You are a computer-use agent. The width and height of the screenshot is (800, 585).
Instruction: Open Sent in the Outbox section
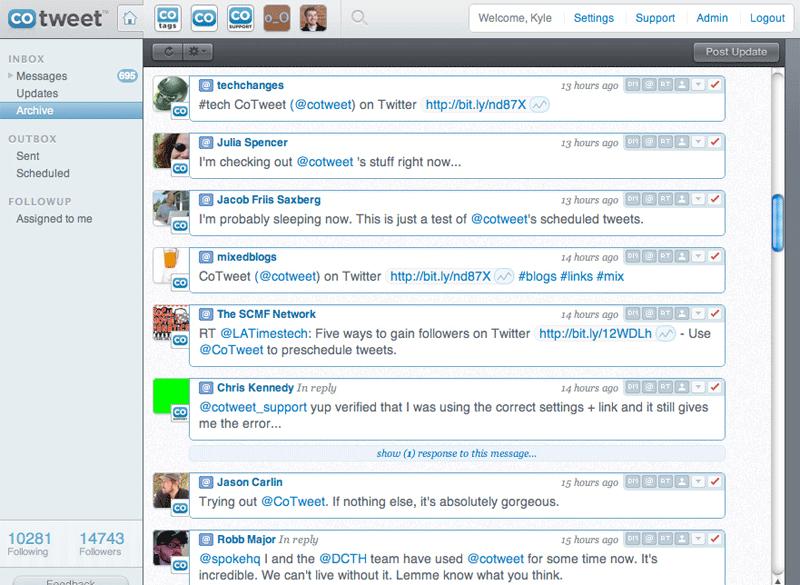click(28, 156)
